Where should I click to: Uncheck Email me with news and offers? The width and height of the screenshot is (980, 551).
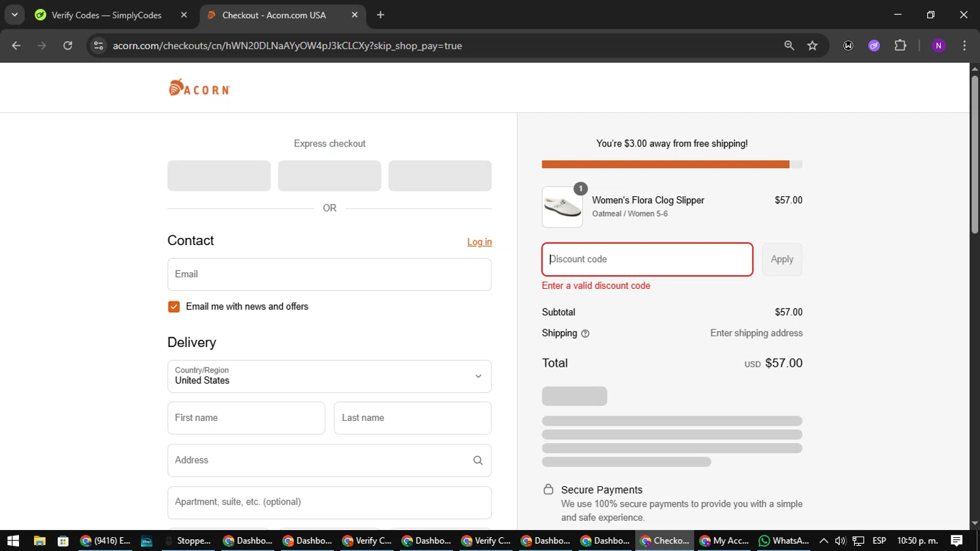click(x=174, y=307)
